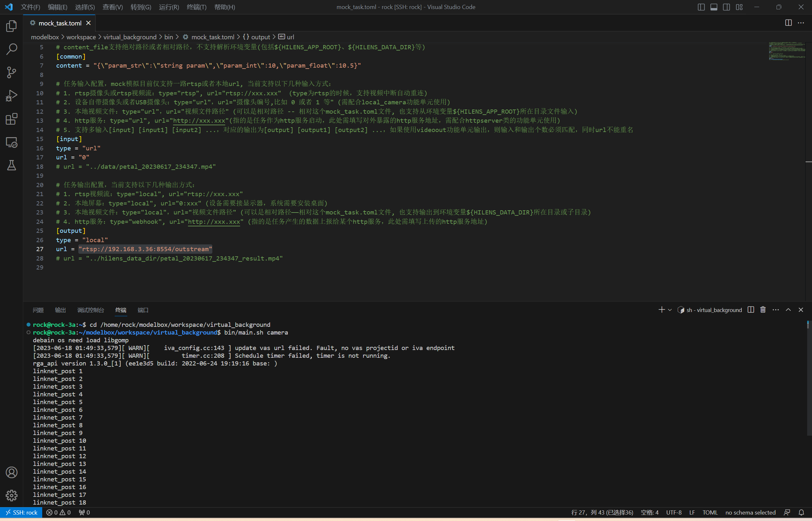Toggle secondary side bar layout button
Image resolution: width=812 pixels, height=521 pixels.
pyautogui.click(x=726, y=7)
